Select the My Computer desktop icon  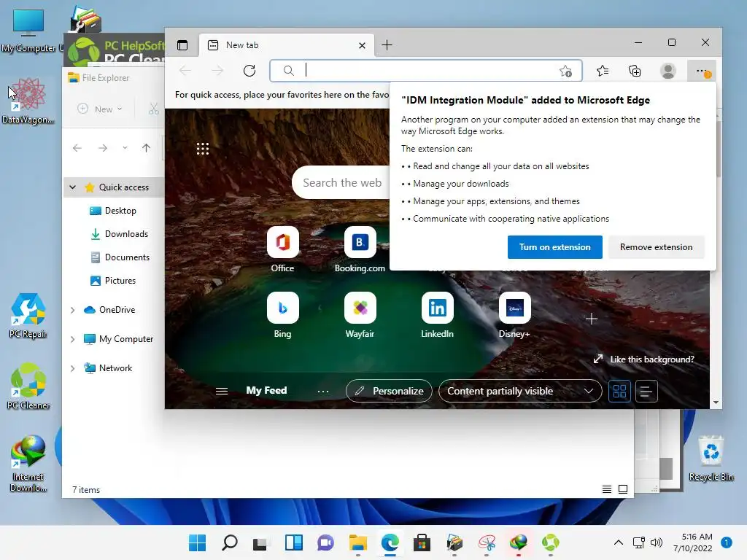[28, 31]
